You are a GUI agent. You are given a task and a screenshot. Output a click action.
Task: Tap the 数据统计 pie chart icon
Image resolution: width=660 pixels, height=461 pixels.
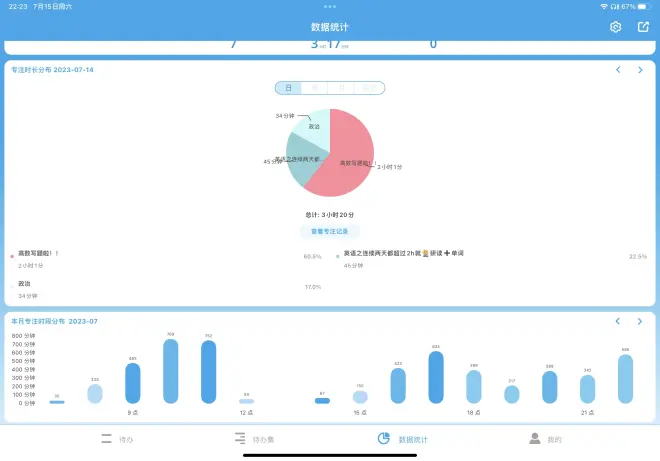click(x=384, y=439)
